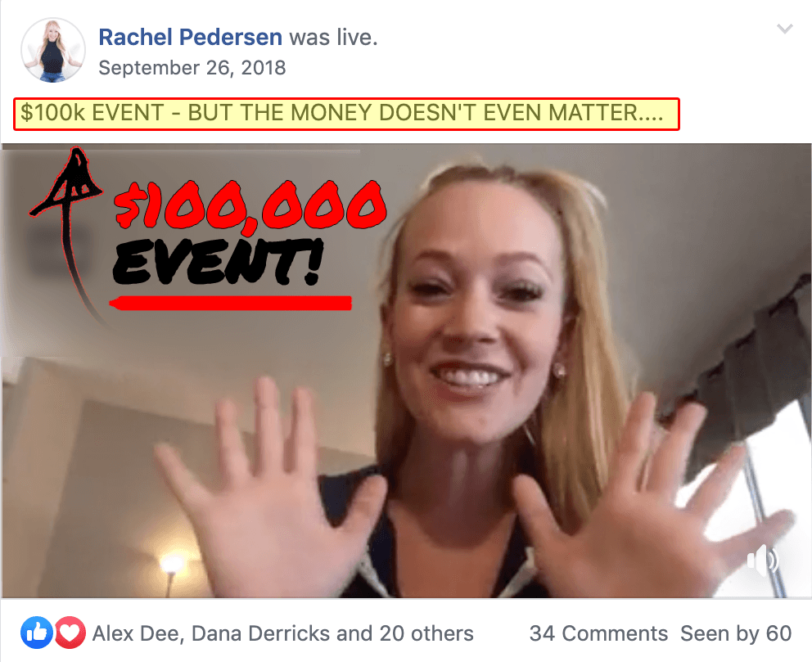Image resolution: width=812 pixels, height=662 pixels.
Task: Click the red Love heart reaction icon
Action: click(70, 633)
